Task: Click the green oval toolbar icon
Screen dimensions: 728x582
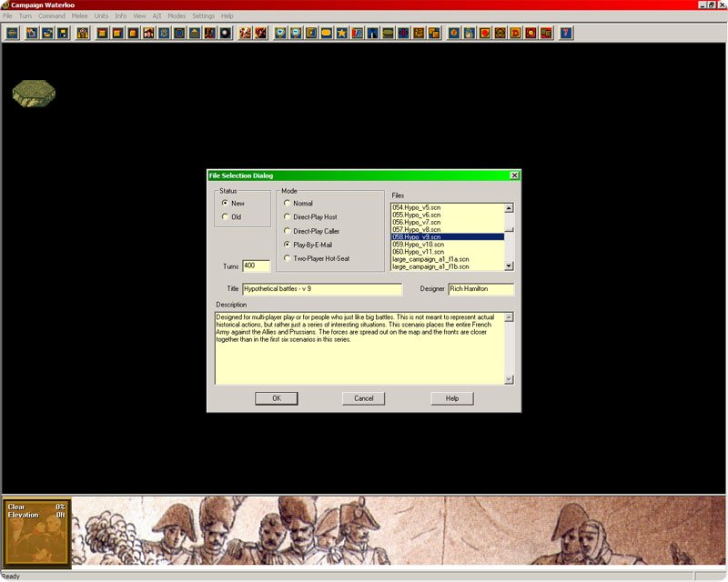Action: 388,34
